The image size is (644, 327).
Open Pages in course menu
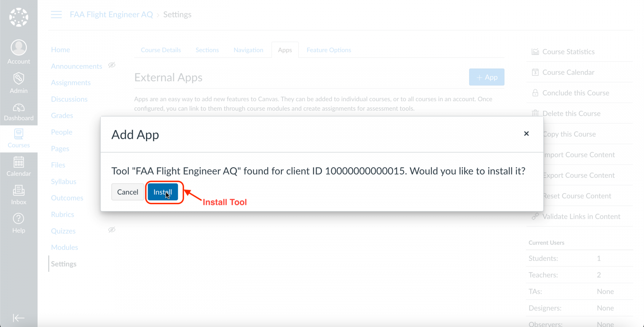[60, 149]
